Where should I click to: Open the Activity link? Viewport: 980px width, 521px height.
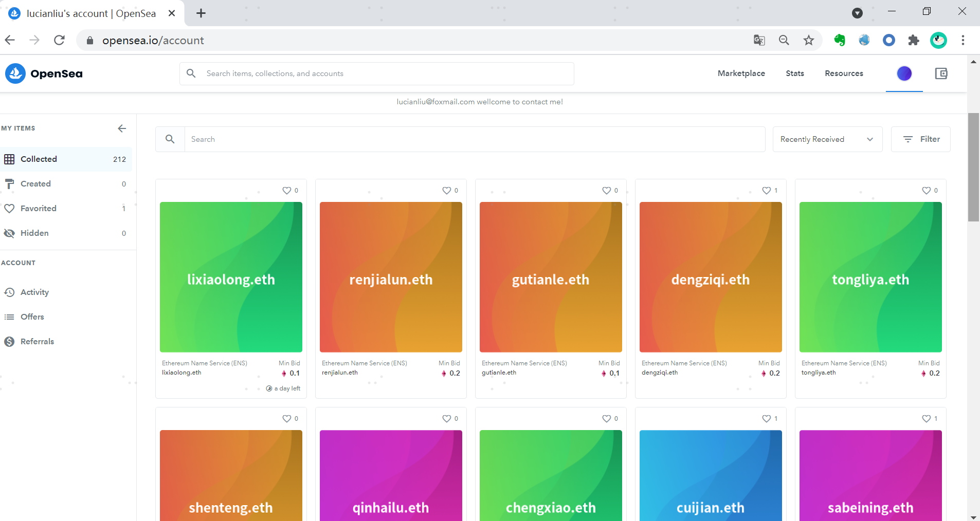coord(34,292)
